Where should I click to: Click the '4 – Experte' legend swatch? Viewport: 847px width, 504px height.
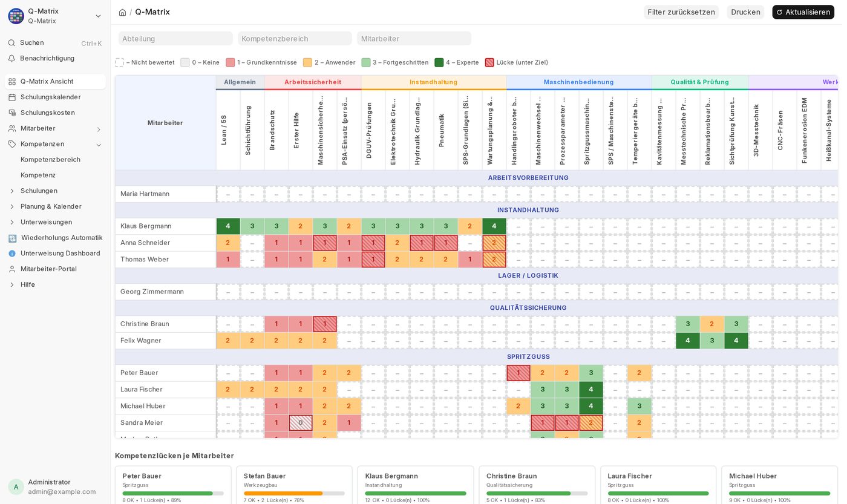coord(439,62)
